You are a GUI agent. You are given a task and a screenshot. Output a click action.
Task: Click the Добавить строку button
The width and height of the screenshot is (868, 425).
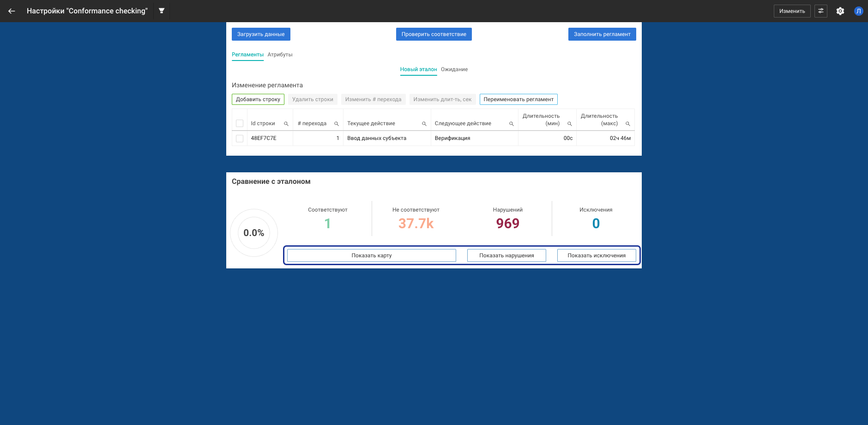[258, 99]
